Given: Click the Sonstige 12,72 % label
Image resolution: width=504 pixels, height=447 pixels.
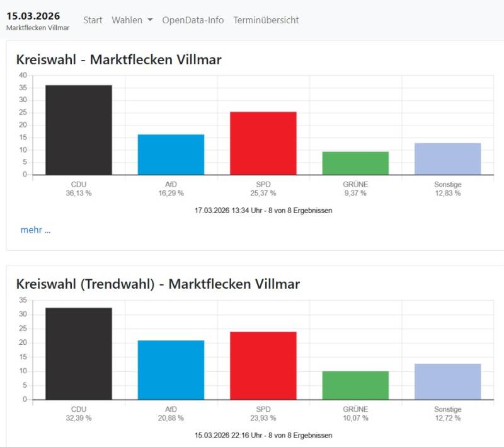Looking at the screenshot, I should pyautogui.click(x=448, y=414).
